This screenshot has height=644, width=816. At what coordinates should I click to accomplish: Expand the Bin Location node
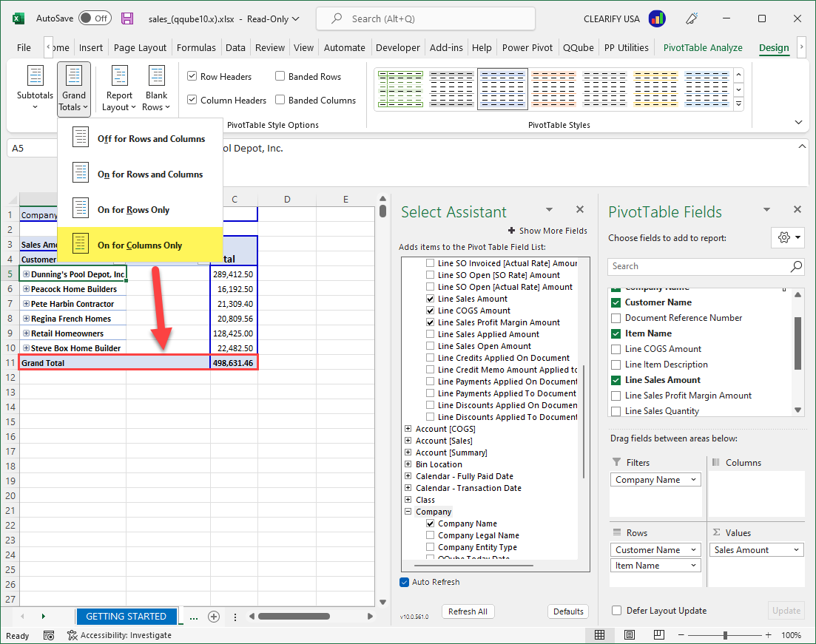click(x=408, y=464)
